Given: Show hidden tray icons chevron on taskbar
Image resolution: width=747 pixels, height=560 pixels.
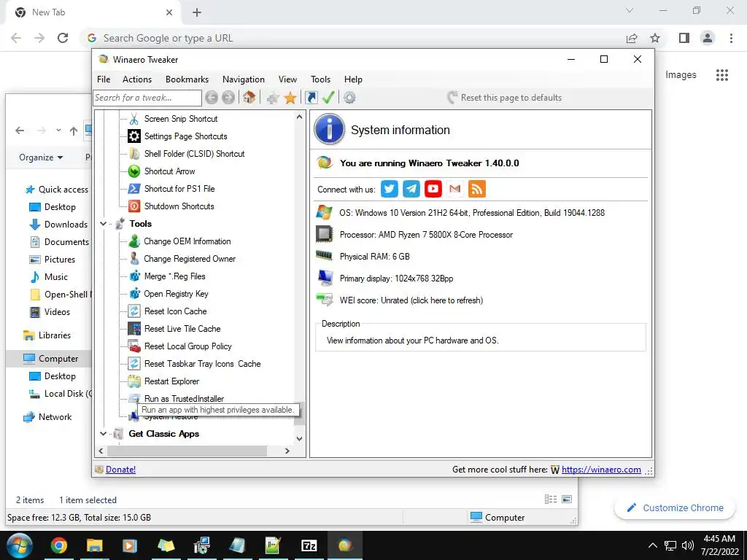Looking at the screenshot, I should point(653,545).
